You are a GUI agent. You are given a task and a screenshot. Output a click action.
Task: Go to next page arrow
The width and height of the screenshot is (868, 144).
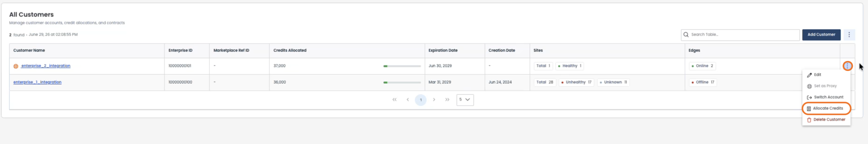(x=434, y=100)
